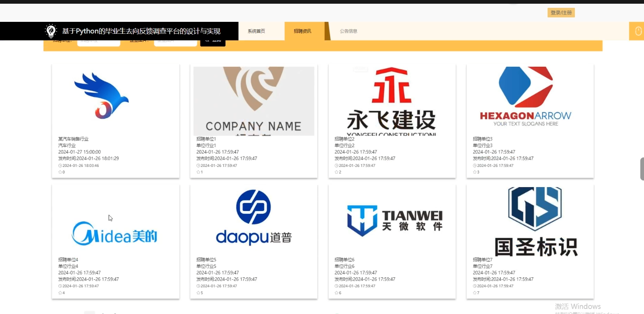This screenshot has width=644, height=314.
Task: Click the Midea 美的 logo thumbnail
Action: pos(115,232)
